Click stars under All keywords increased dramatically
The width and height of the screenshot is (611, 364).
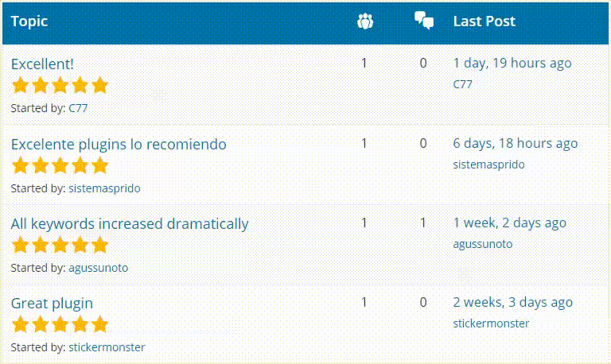(x=60, y=245)
